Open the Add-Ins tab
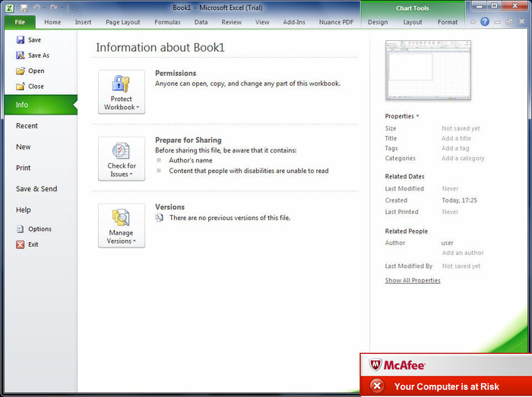This screenshot has width=532, height=397. point(294,22)
